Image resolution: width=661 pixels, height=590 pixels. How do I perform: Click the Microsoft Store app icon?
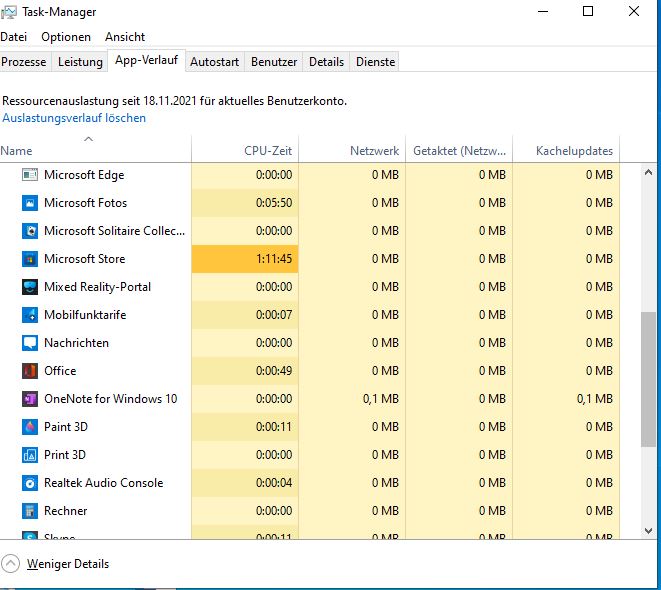(x=30, y=259)
